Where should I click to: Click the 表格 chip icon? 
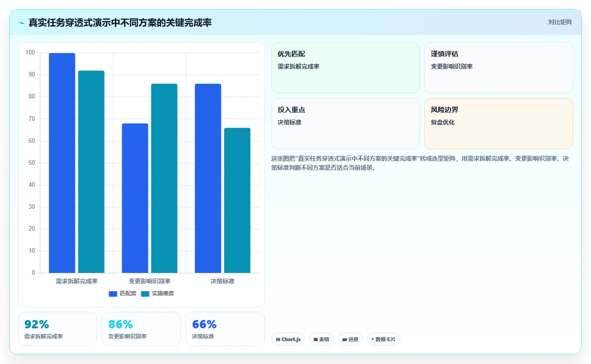pos(315,339)
